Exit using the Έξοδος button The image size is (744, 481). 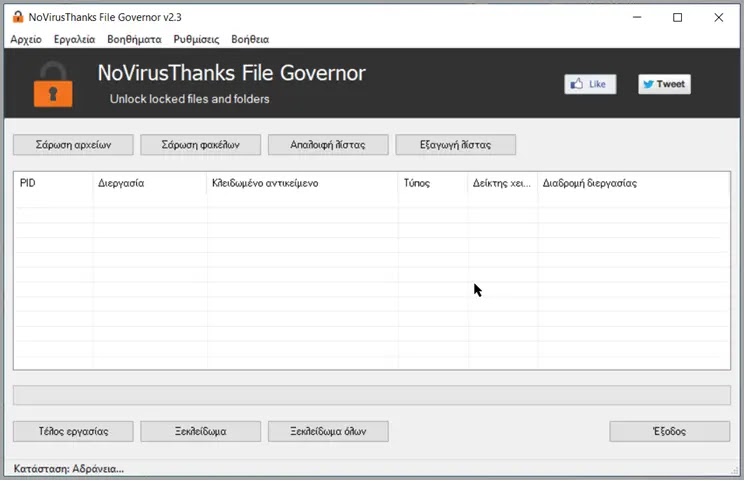point(670,431)
